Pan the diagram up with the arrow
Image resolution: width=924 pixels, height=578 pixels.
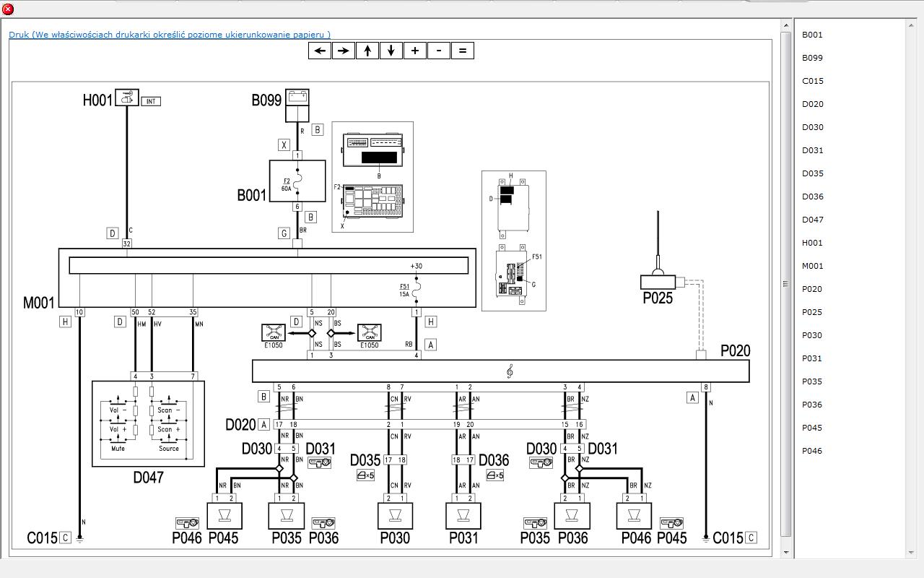pyautogui.click(x=367, y=51)
